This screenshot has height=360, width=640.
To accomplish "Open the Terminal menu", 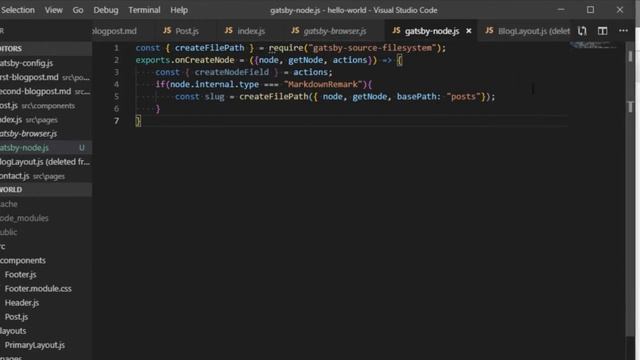I will [x=144, y=10].
